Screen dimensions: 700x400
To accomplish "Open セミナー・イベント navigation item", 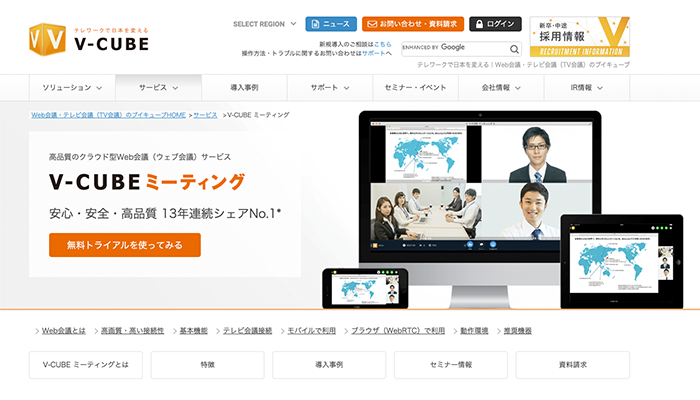I will 416,88.
